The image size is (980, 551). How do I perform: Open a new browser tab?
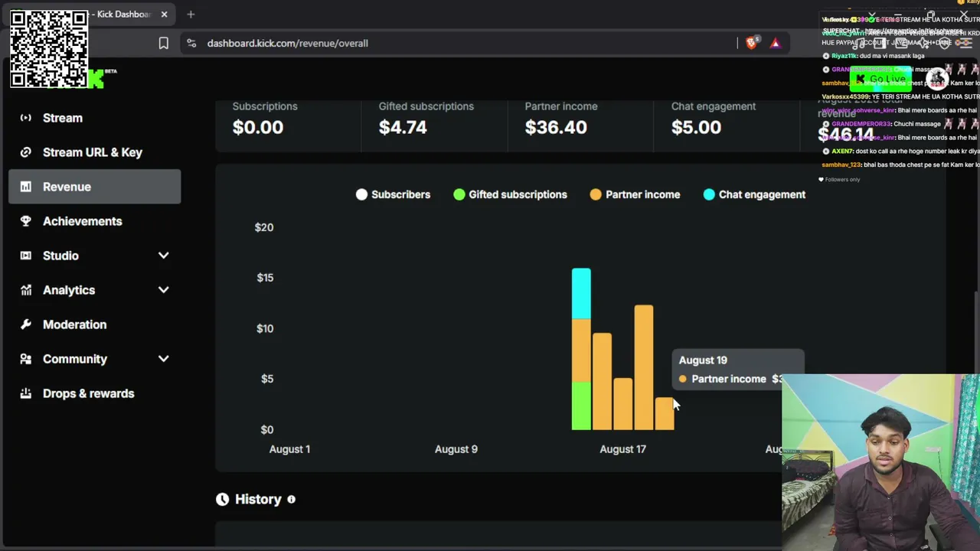click(x=191, y=14)
